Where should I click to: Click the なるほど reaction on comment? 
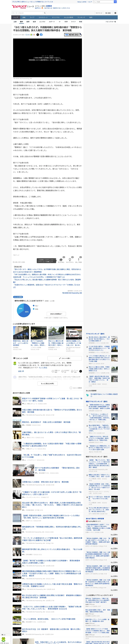(65, 371)
